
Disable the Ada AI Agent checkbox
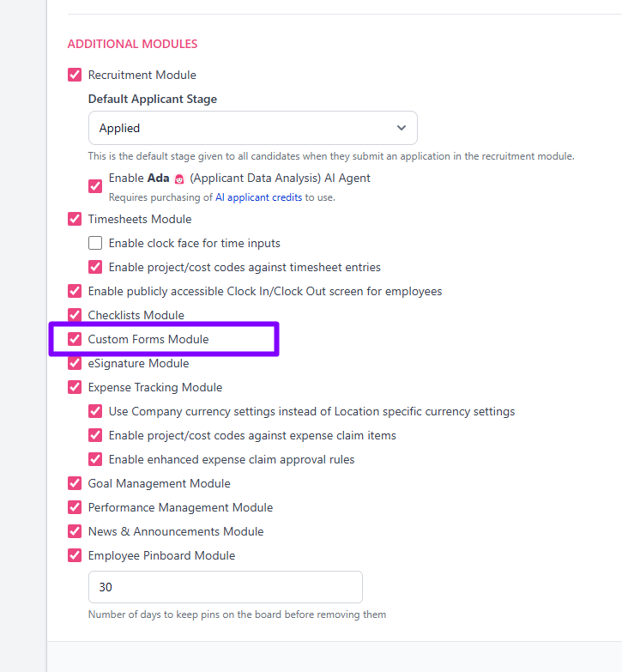[x=95, y=186]
